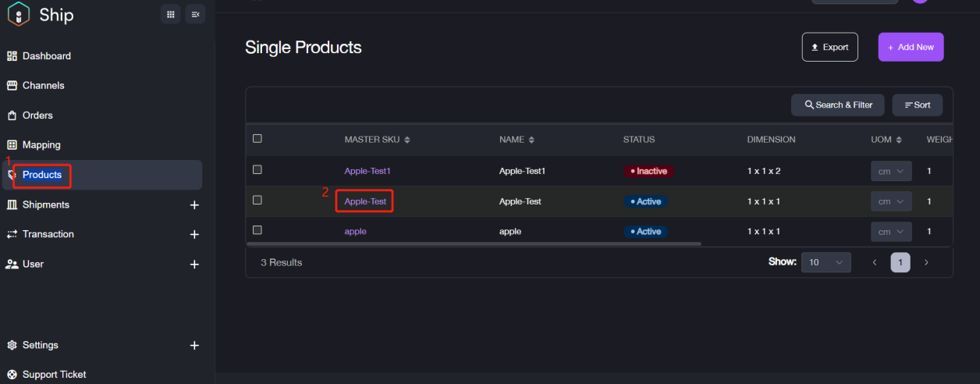This screenshot has width=980, height=384.
Task: Open the Apple-Test master SKU link
Action: point(365,201)
